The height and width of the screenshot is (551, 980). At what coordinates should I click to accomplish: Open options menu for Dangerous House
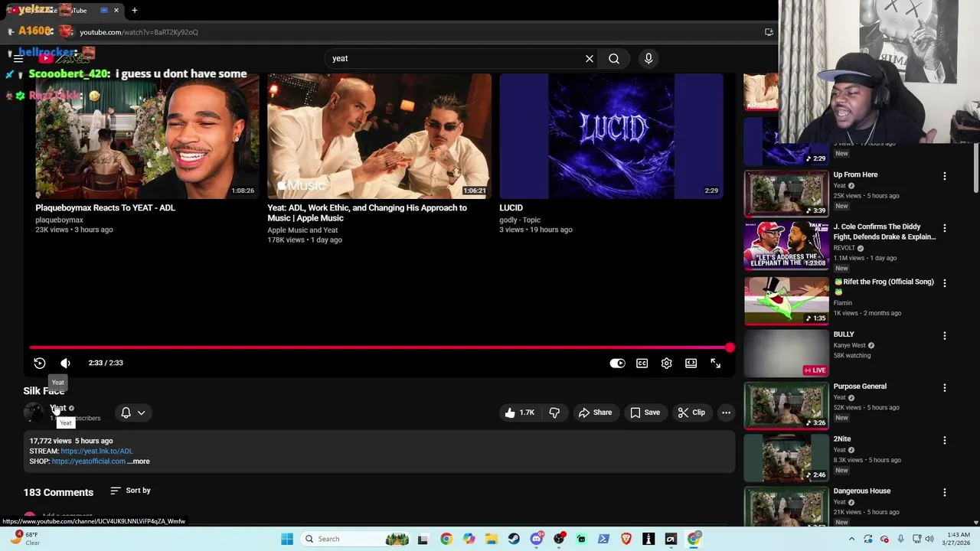[x=944, y=492]
